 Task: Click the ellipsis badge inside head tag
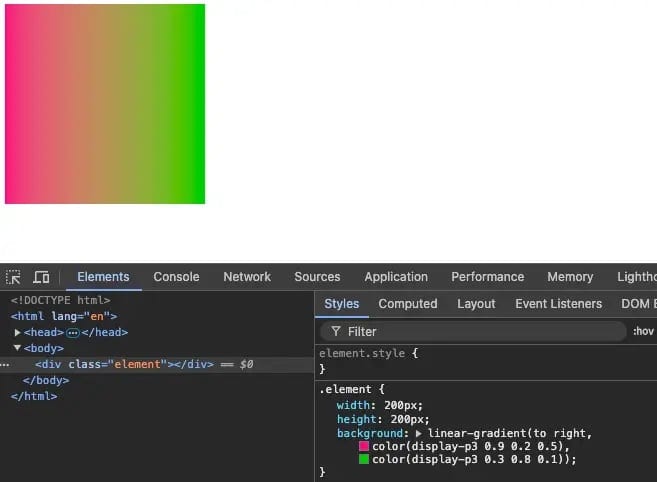72,333
